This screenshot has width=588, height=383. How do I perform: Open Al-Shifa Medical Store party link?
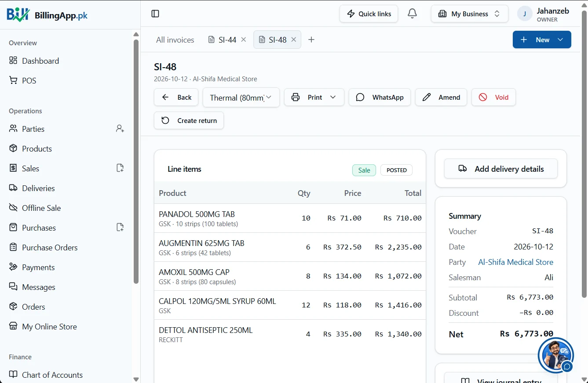click(x=515, y=262)
